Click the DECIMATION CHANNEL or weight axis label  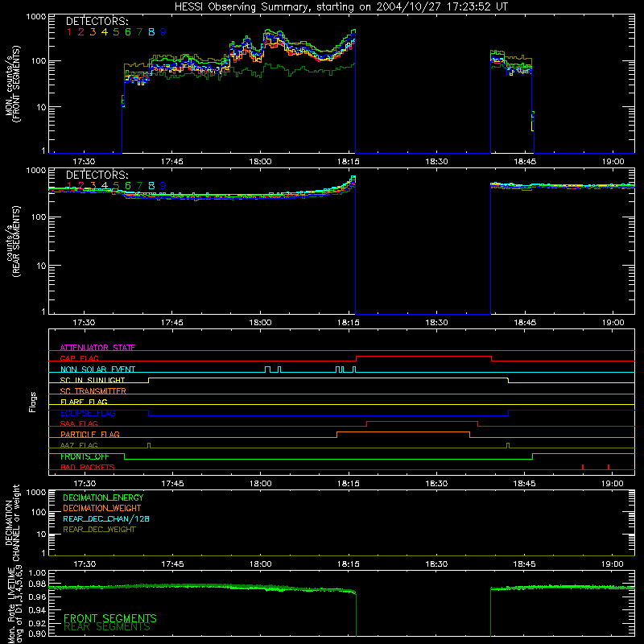[13, 522]
